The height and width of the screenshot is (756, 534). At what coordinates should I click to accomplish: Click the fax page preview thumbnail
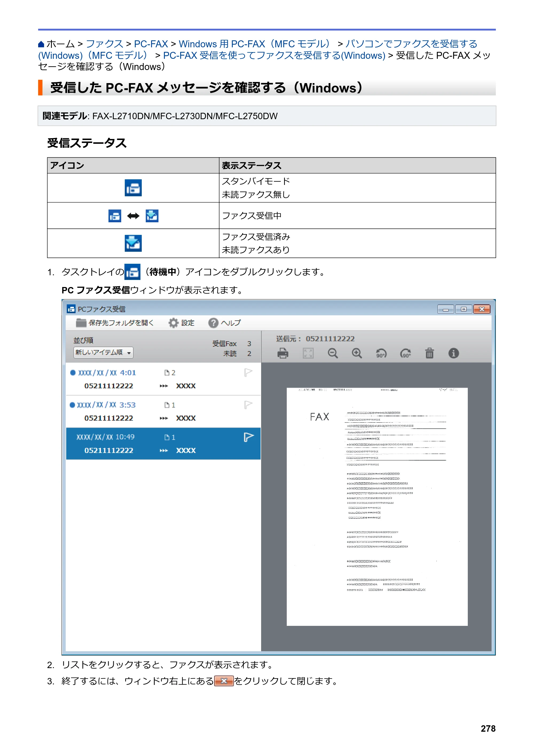tap(377, 507)
